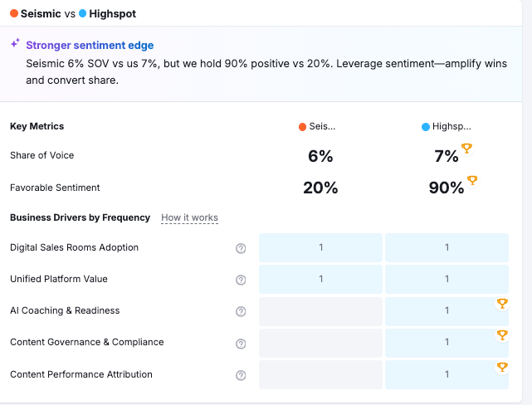Click the Stronger sentiment edge heading

click(x=90, y=46)
